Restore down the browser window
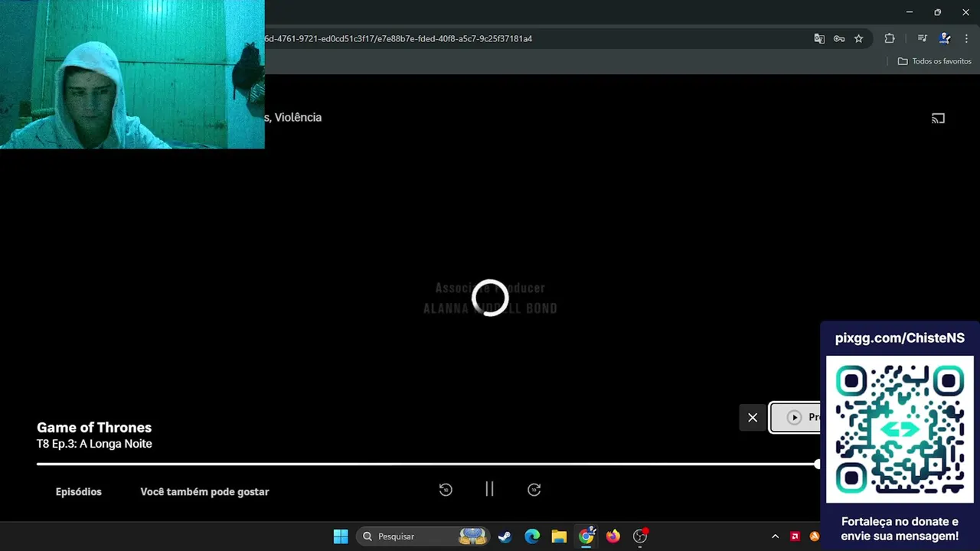The height and width of the screenshot is (551, 980). point(937,12)
